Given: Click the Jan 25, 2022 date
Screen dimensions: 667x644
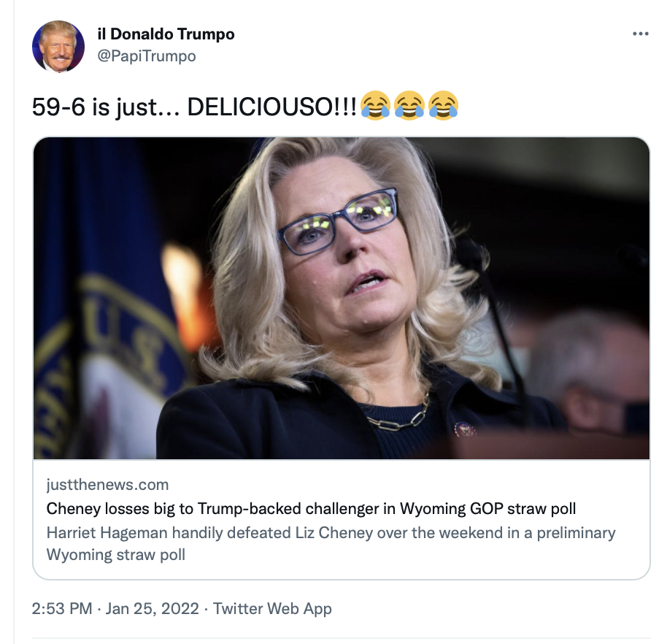Looking at the screenshot, I should pyautogui.click(x=153, y=609).
